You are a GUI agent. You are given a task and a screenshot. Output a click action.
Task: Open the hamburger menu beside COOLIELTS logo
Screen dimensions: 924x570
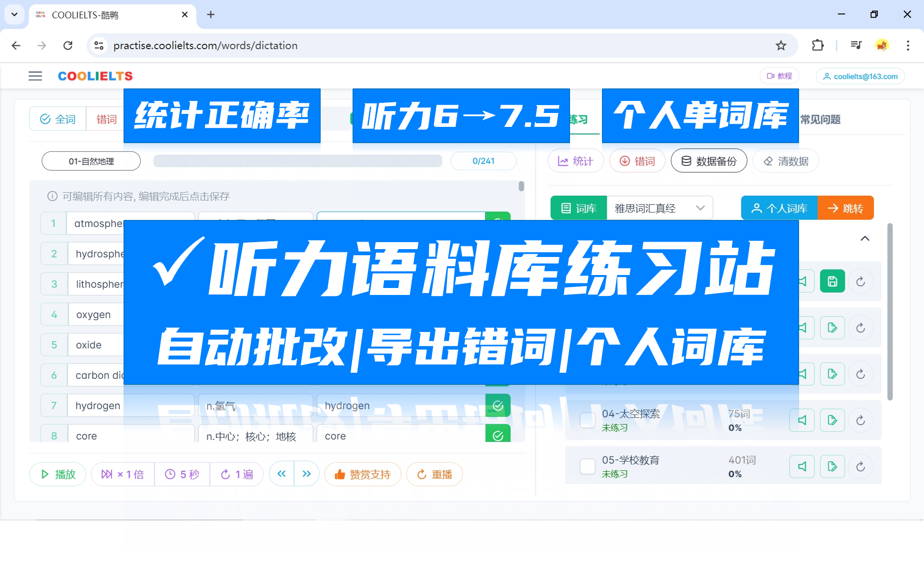35,76
